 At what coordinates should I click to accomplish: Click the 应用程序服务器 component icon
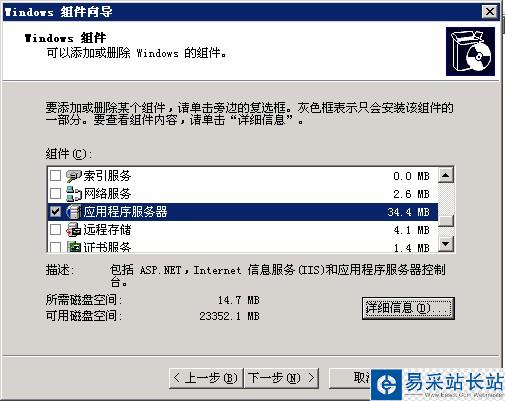pos(73,212)
